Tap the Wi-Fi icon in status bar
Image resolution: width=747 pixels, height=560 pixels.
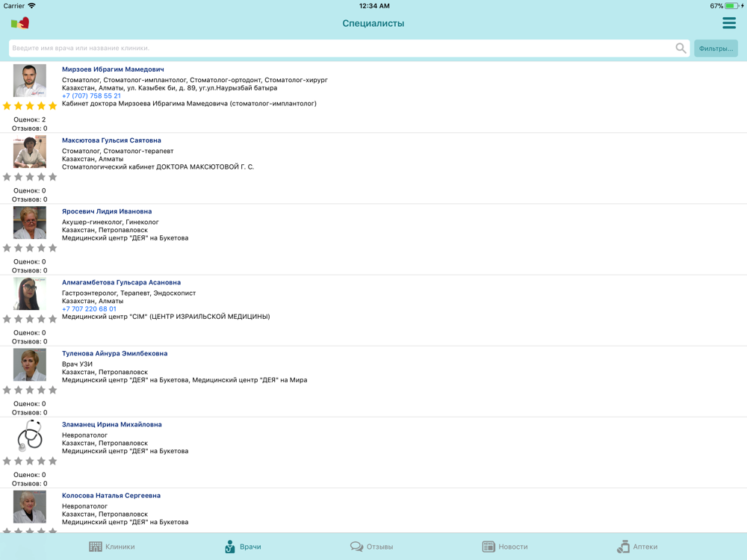pos(31,6)
